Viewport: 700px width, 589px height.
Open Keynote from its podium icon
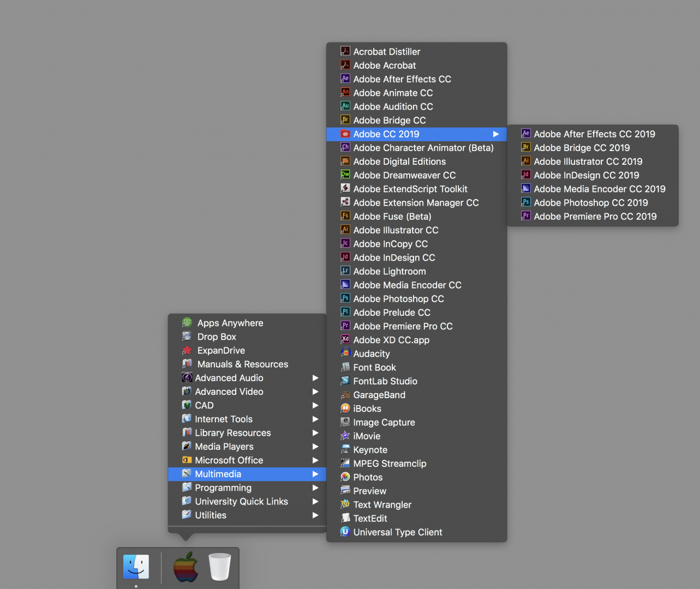345,449
